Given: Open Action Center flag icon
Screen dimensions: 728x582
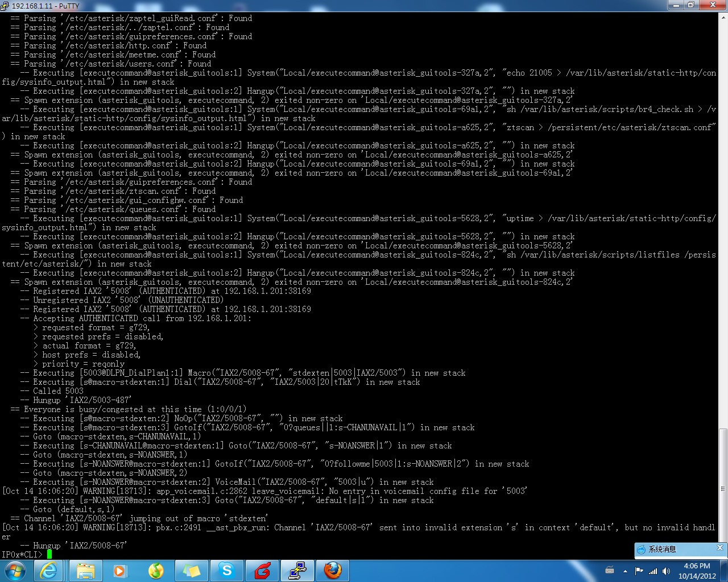Looking at the screenshot, I should coord(639,571).
